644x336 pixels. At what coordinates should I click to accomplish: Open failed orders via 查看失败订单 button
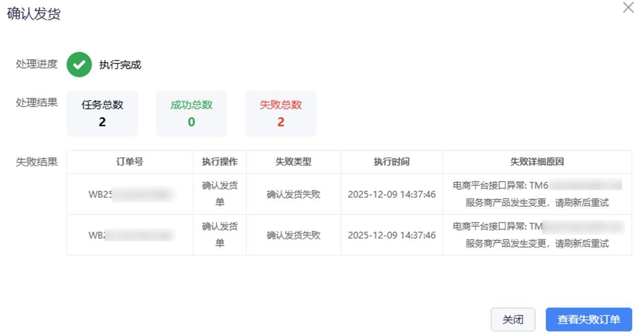588,320
